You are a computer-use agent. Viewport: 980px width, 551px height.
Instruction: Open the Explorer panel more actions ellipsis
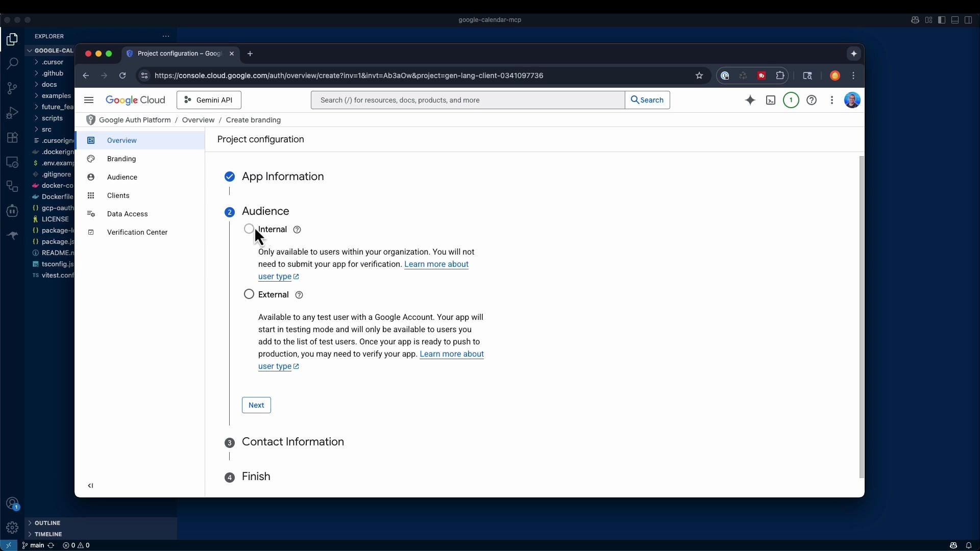click(166, 36)
